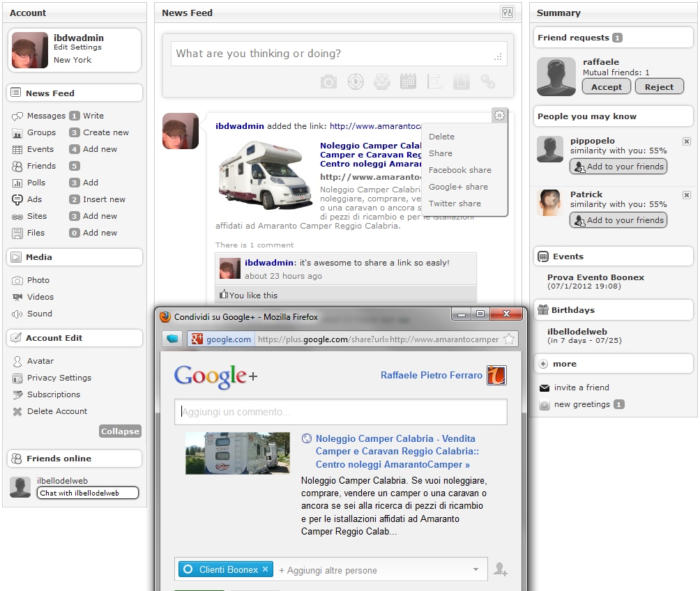Screen dimensions: 700x591
Task: Open the circles dropdown arrow in Google+
Action: click(x=475, y=569)
